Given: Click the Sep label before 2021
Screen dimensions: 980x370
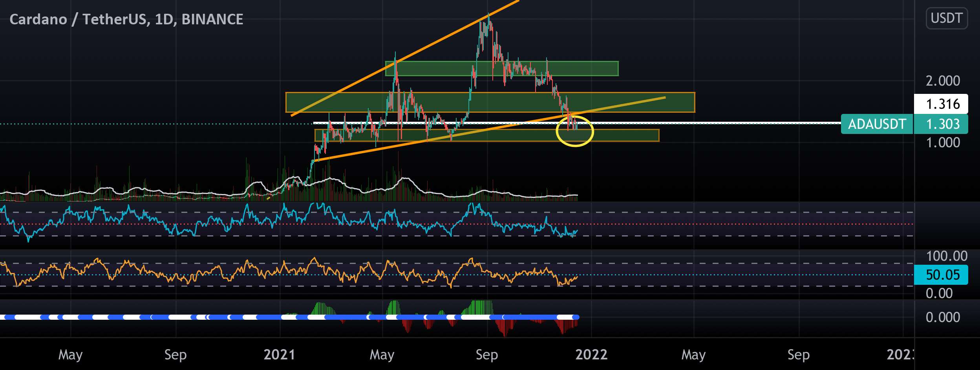Looking at the screenshot, I should (x=175, y=355).
